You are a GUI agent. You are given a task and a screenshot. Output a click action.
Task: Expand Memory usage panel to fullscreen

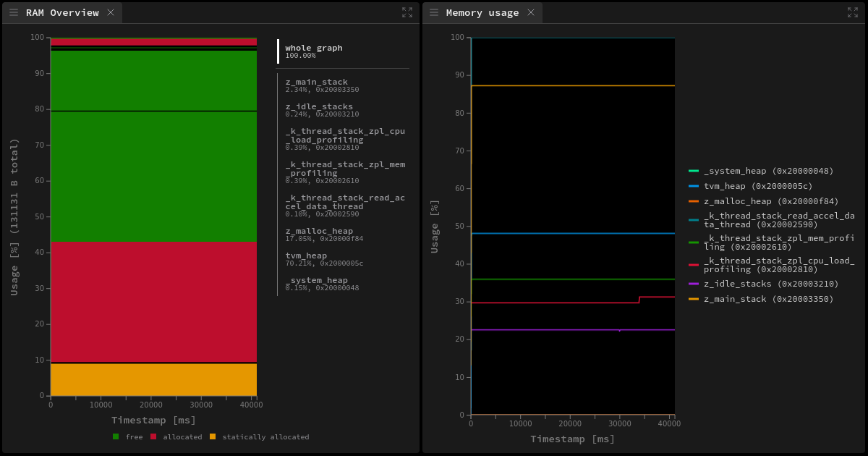tap(854, 12)
